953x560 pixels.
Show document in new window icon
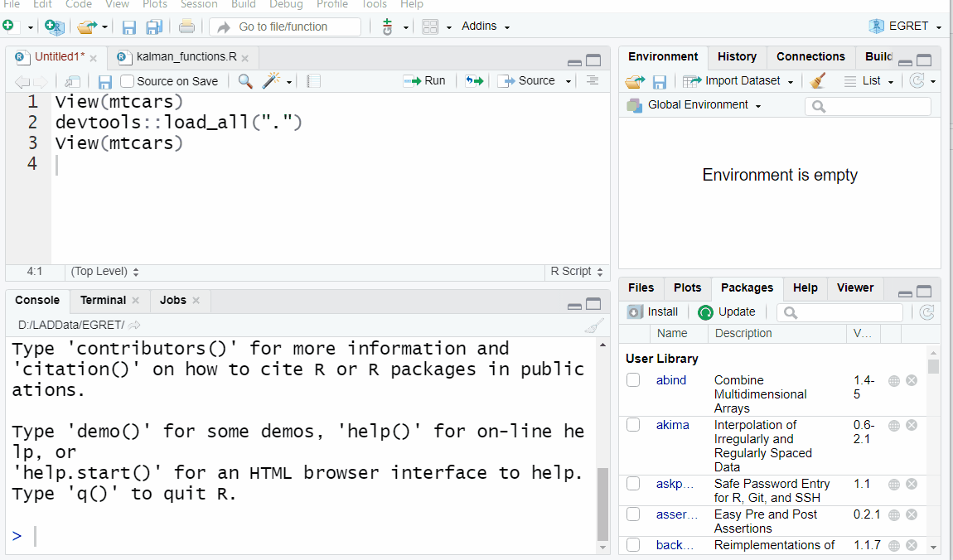[72, 81]
